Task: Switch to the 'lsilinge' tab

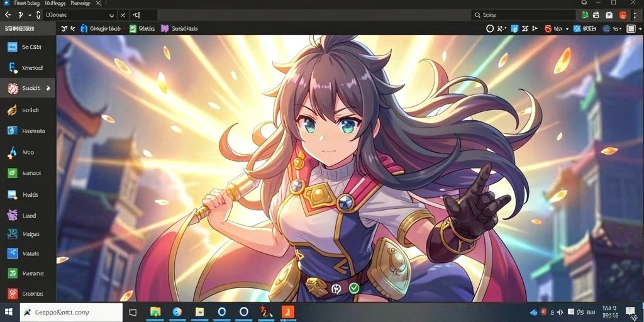Action: [x=55, y=3]
